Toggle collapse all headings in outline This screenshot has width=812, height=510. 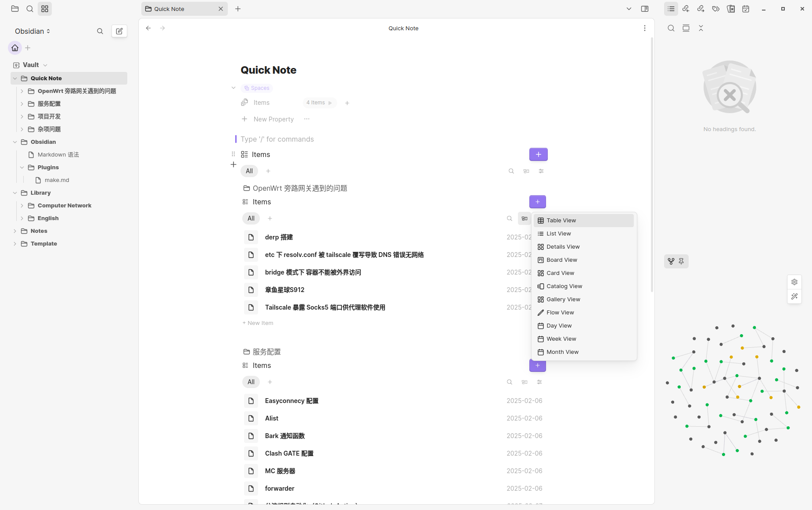(x=701, y=28)
